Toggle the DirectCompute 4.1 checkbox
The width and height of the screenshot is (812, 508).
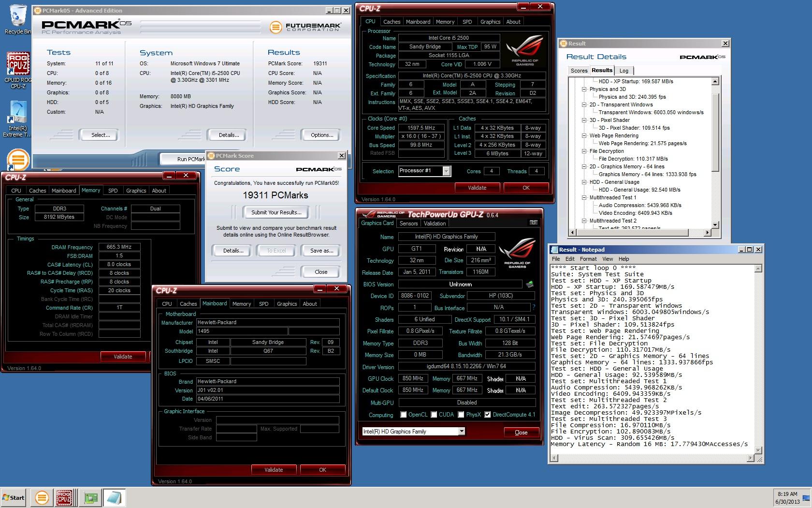tap(487, 415)
